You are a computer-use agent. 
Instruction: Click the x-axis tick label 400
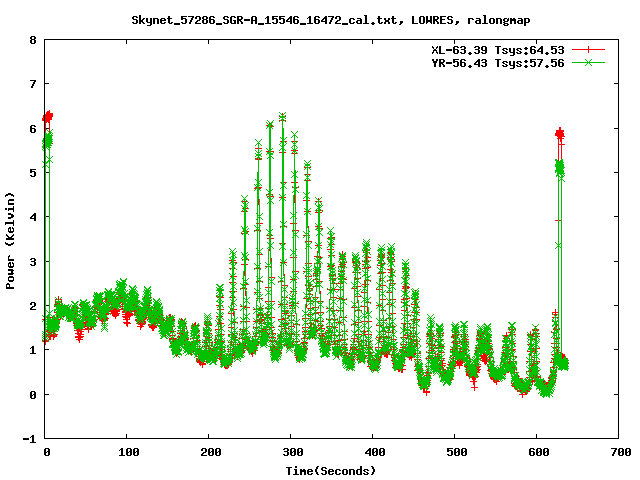[x=375, y=452]
